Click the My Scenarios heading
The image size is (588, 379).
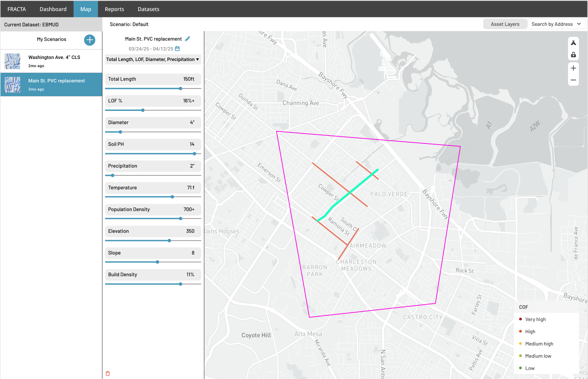52,39
